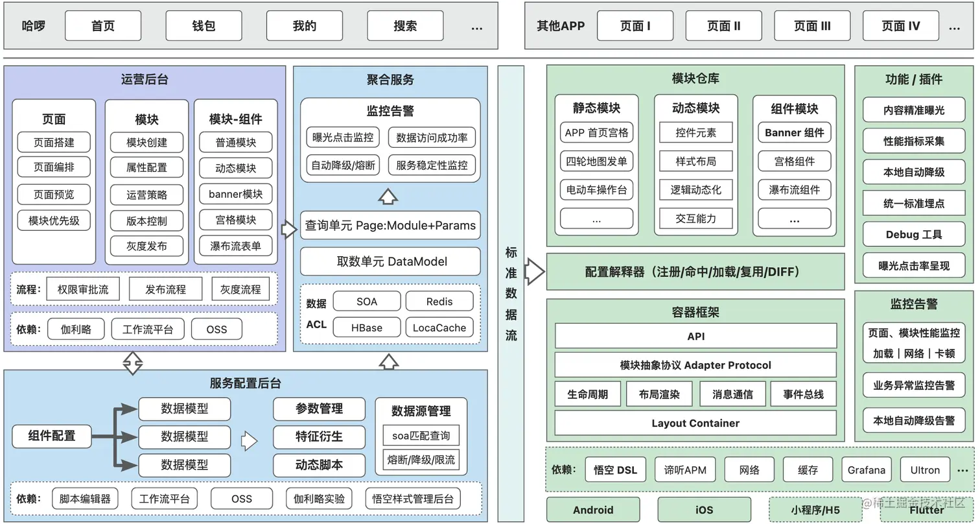Click the 页面 I box
The image size is (980, 524).
tap(635, 26)
